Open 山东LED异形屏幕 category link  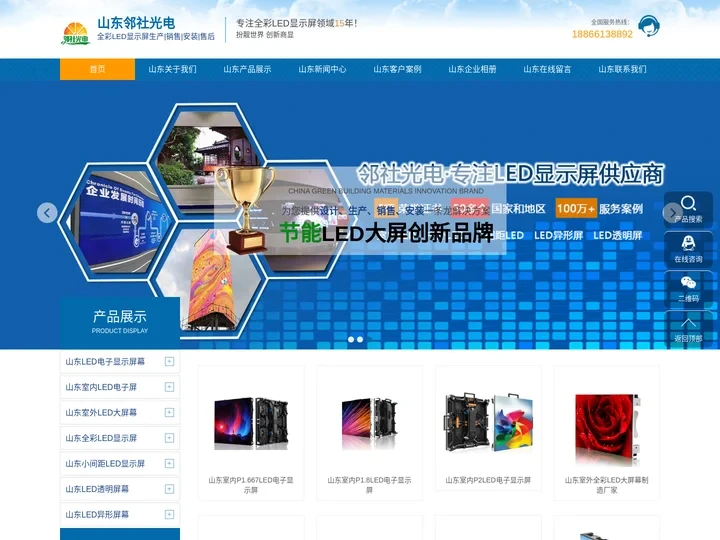pos(97,514)
